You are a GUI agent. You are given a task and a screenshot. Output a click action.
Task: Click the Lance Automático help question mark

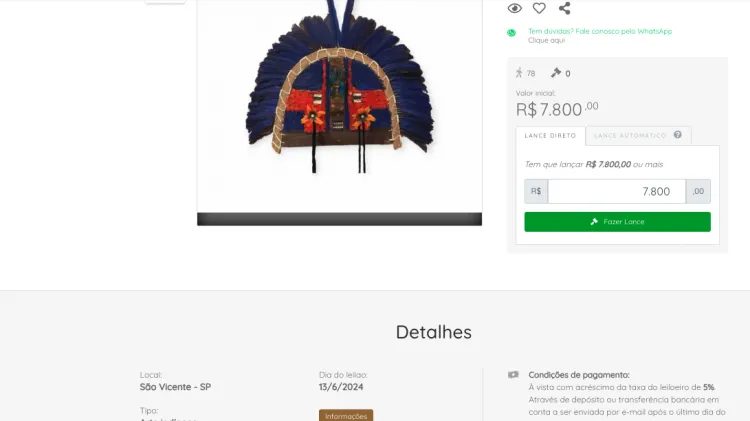677,135
